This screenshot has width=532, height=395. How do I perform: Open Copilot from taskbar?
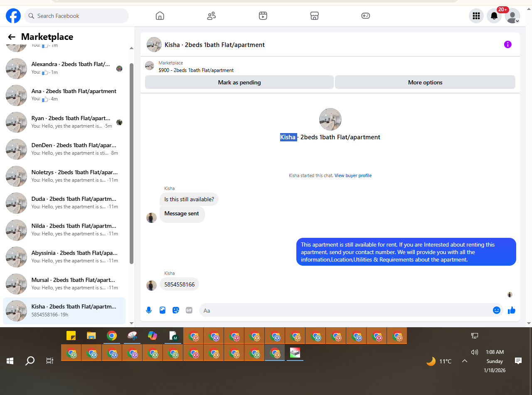pyautogui.click(x=153, y=336)
